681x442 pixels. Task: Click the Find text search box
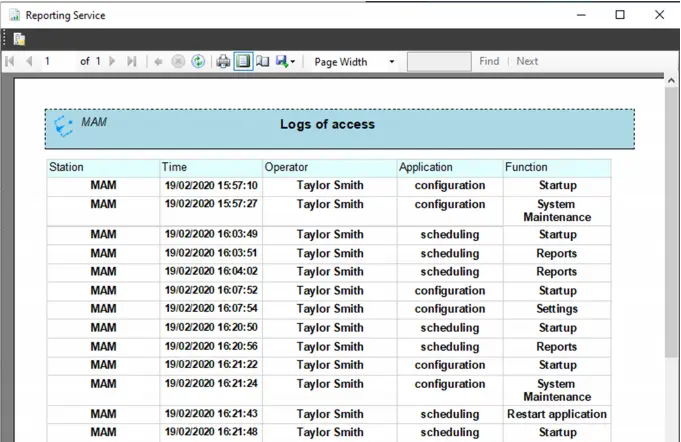coord(438,62)
